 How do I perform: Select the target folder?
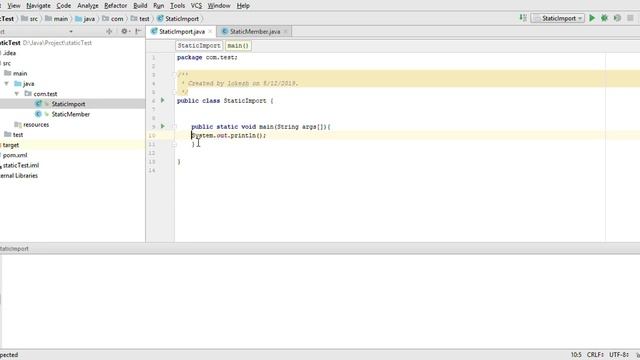(11, 145)
